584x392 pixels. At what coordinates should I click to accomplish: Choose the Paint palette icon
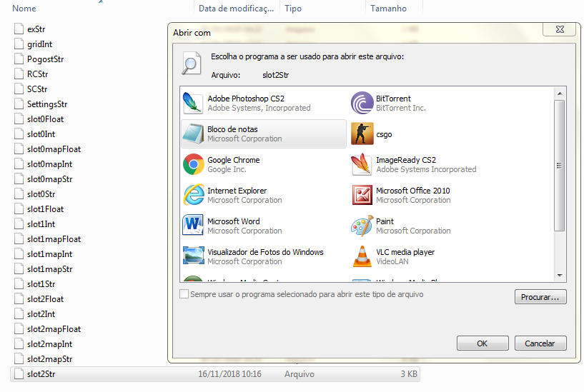tap(362, 226)
